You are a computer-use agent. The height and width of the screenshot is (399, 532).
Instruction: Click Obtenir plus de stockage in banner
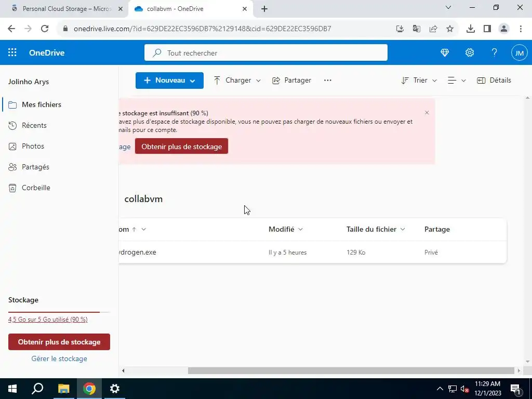(181, 146)
